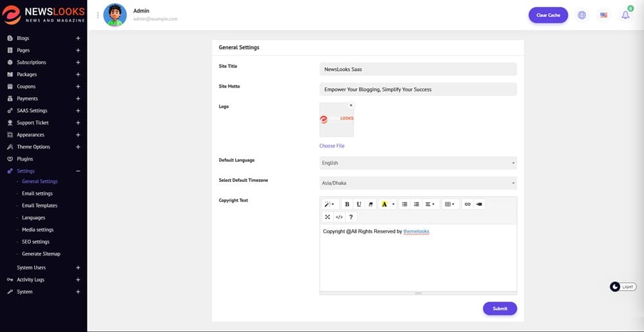Click the globe icon in header
The width and height of the screenshot is (644, 332).
(582, 15)
